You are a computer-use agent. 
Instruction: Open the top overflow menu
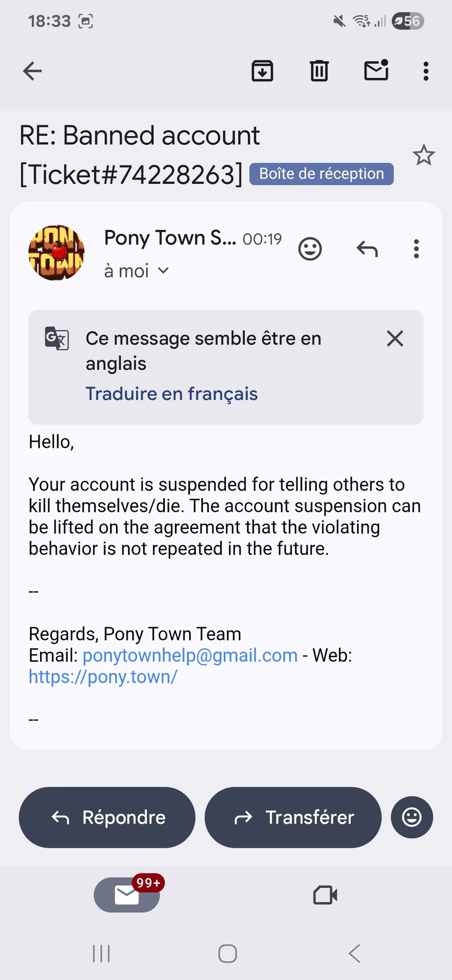click(426, 71)
